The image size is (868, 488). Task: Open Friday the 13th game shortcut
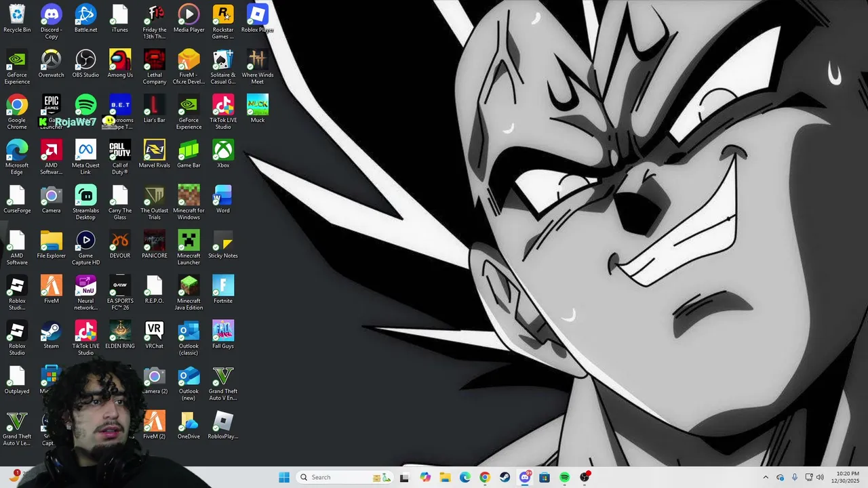(155, 22)
